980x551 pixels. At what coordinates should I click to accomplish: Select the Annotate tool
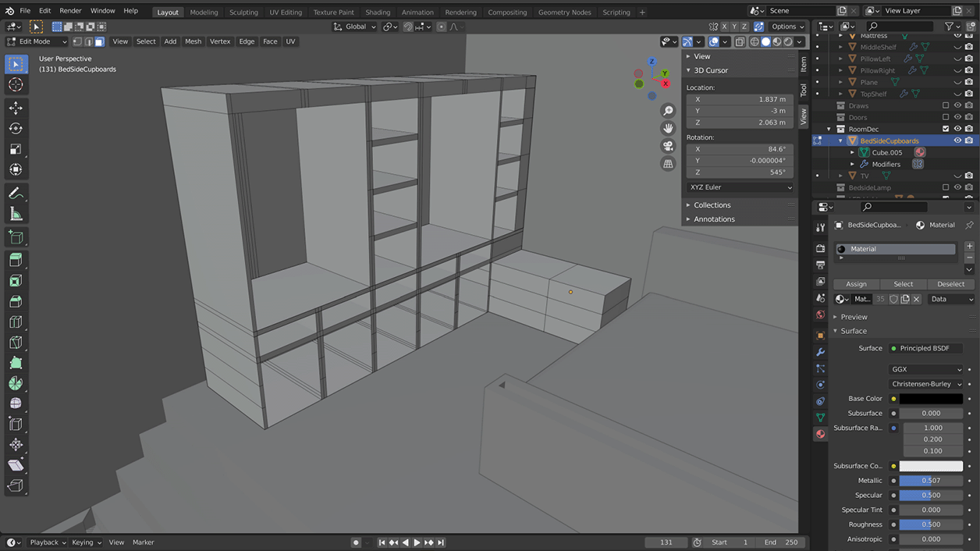pyautogui.click(x=16, y=193)
